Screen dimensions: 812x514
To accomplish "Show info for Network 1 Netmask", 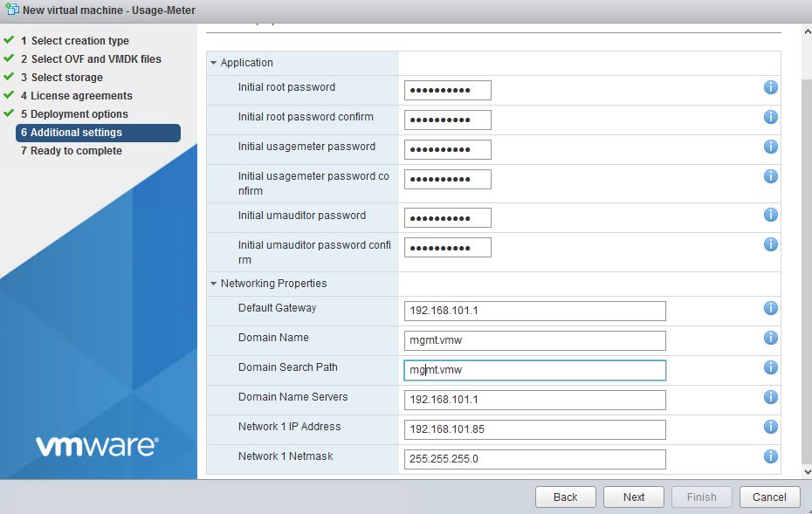I will 771,456.
